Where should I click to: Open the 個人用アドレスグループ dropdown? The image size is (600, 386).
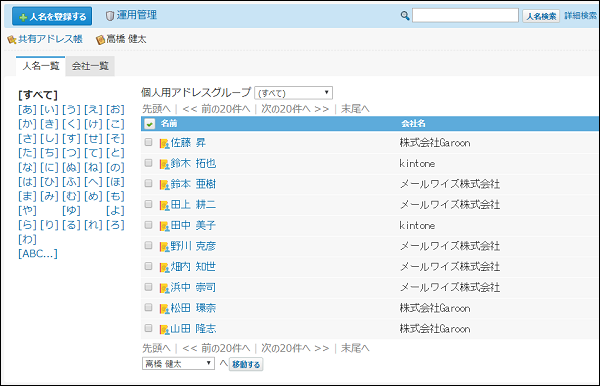(x=293, y=93)
